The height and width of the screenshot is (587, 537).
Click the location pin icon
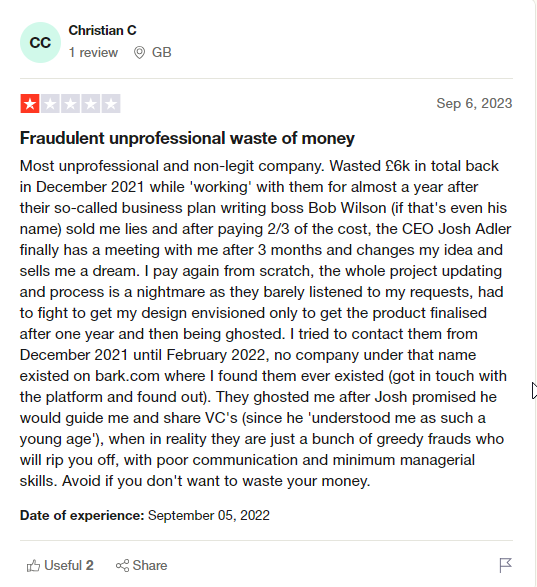[139, 52]
